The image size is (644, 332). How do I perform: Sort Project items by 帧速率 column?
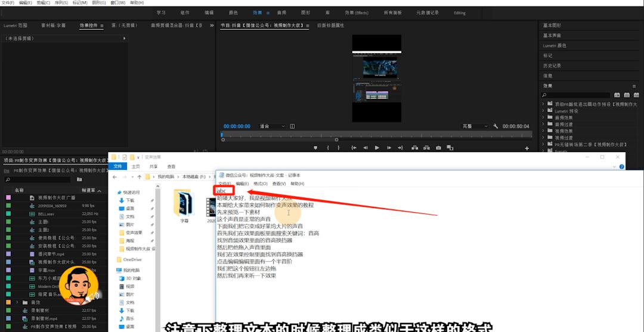[x=88, y=190]
